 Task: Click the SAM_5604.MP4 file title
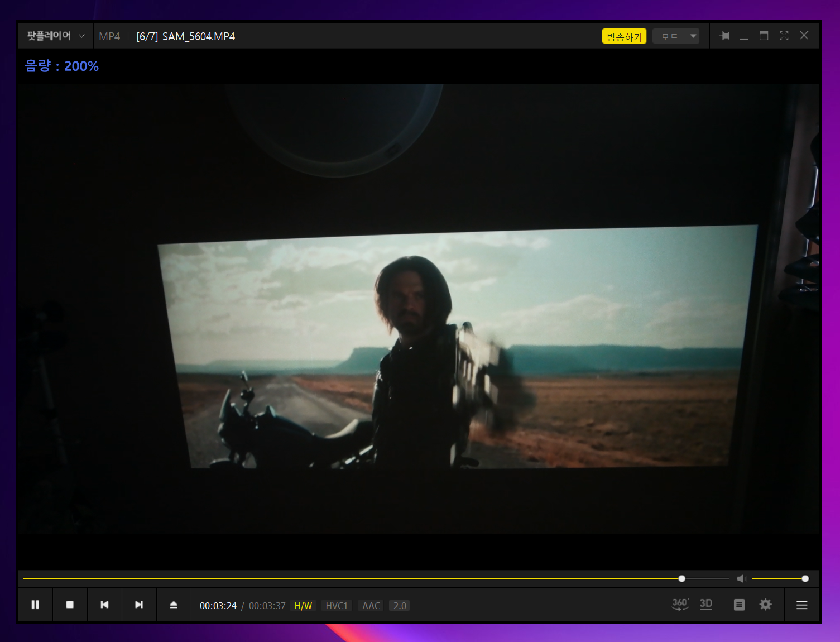pos(199,36)
